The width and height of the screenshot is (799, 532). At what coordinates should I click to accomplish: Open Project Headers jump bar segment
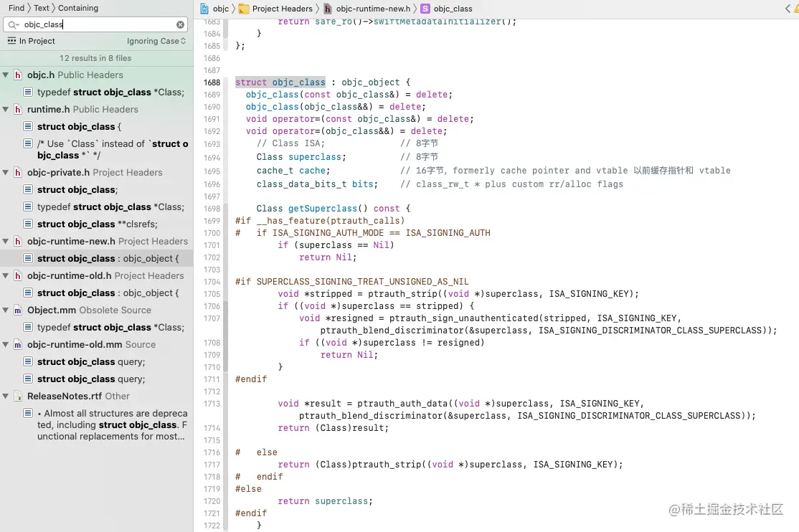[283, 9]
